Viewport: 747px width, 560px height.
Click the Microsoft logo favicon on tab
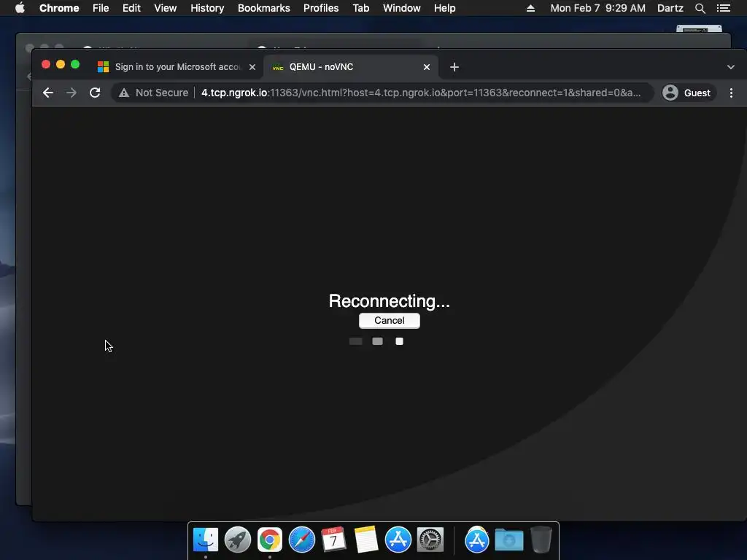pyautogui.click(x=103, y=67)
